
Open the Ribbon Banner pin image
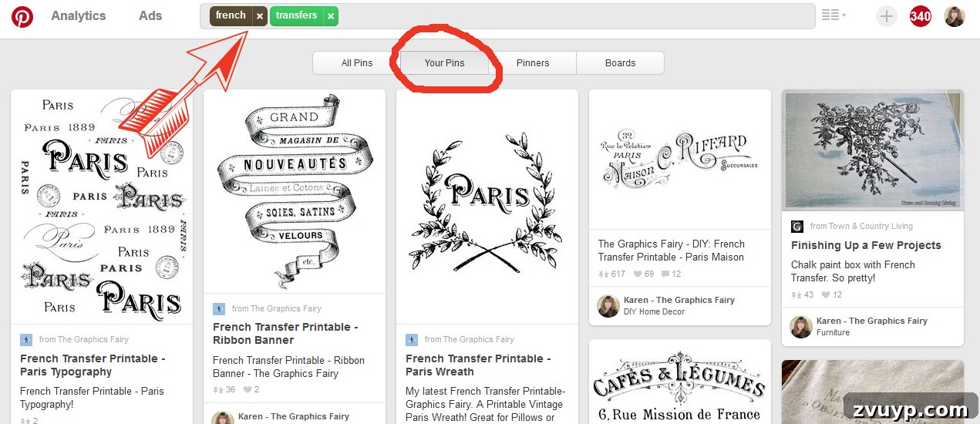pos(295,191)
